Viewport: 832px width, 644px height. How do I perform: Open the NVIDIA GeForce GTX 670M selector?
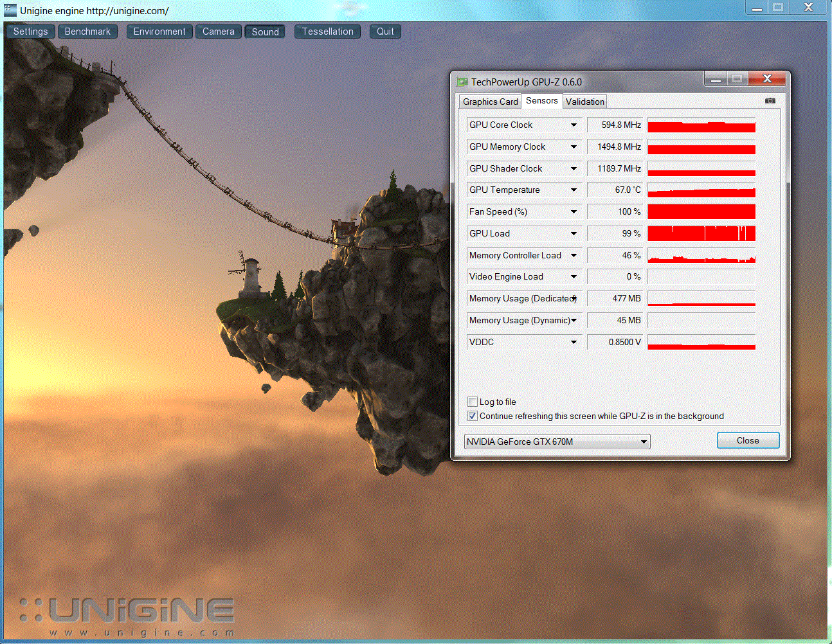[x=557, y=442]
